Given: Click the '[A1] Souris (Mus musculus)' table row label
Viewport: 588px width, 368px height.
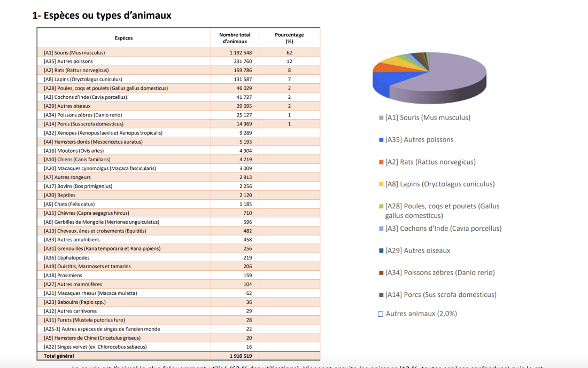Looking at the screenshot, I should tap(74, 52).
